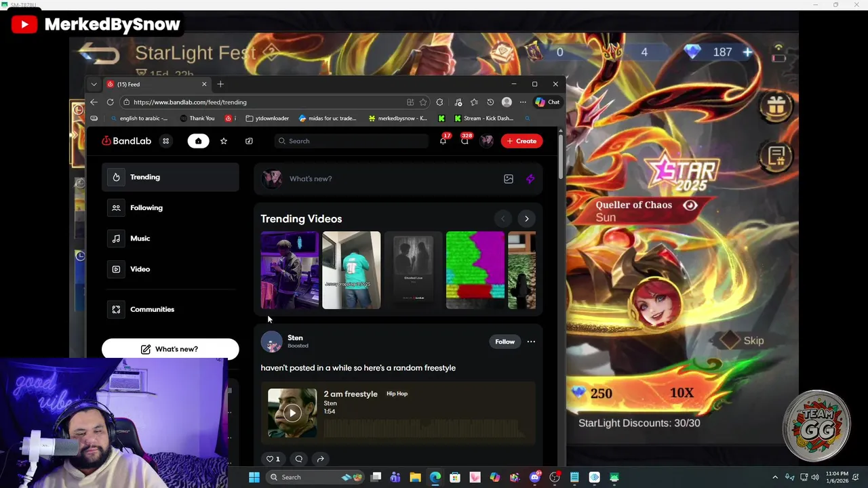Screen dimensions: 868x488
Task: Open Video in the feed sidebar
Action: click(x=170, y=269)
